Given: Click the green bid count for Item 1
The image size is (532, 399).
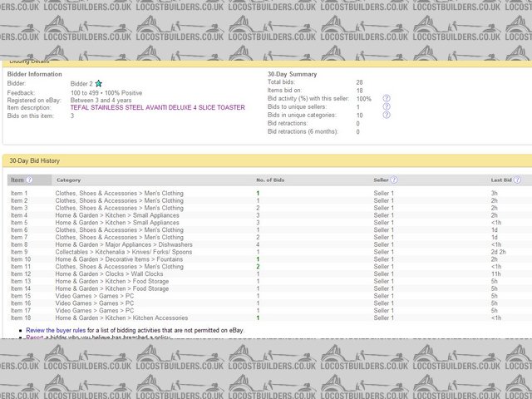Looking at the screenshot, I should point(259,194).
